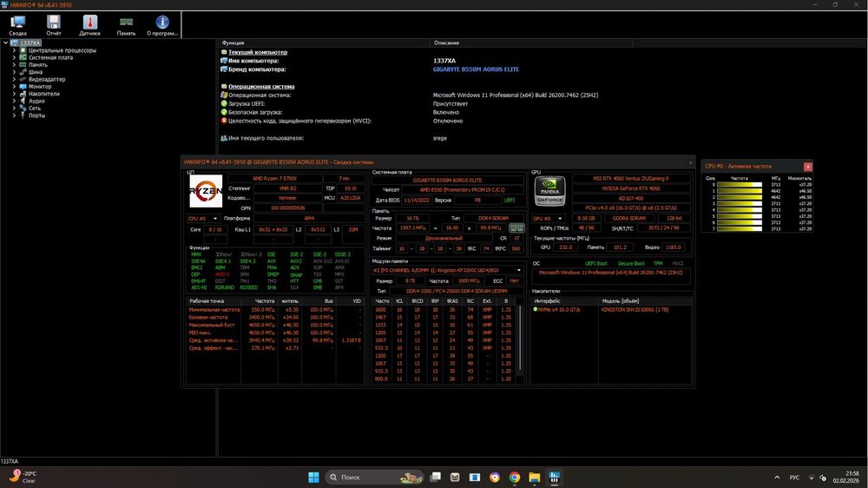Select the PBO макс. row
The image size is (868, 488).
[274, 333]
